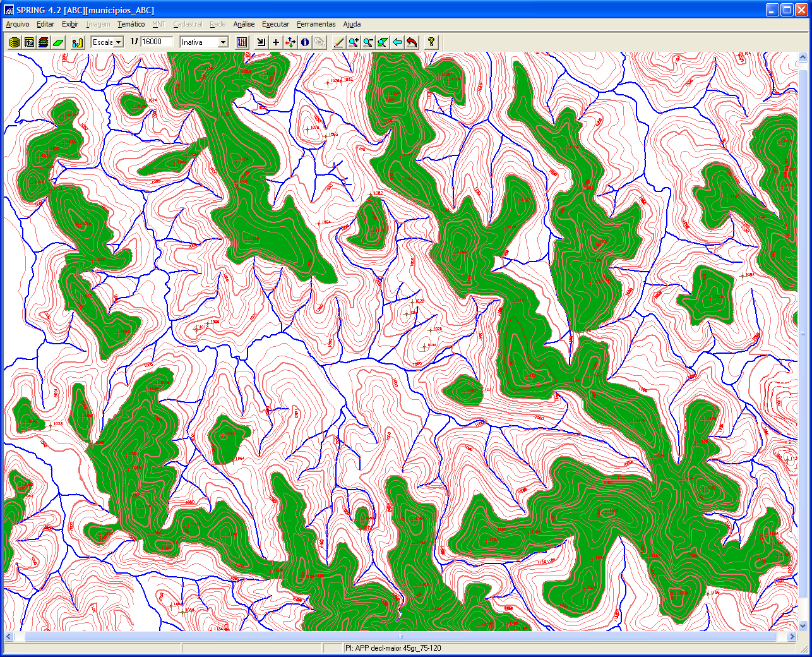Select the crosshair plus cursor tool
812x657 pixels.
(276, 42)
